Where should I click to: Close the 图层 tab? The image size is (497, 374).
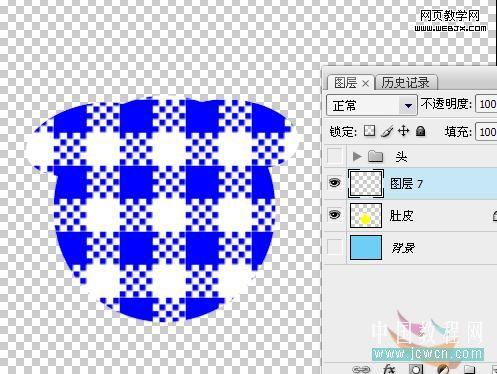click(365, 83)
